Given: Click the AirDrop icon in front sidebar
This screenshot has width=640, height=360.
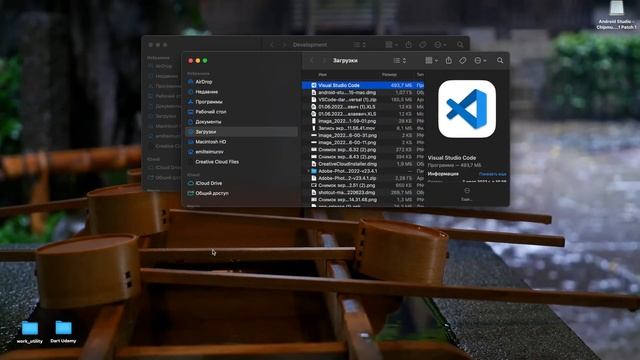Looking at the screenshot, I should pos(190,82).
